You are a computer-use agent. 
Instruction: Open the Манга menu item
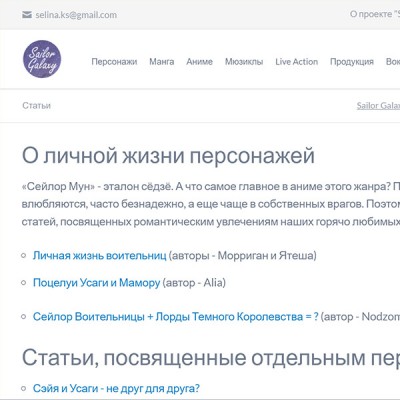pyautogui.click(x=162, y=62)
